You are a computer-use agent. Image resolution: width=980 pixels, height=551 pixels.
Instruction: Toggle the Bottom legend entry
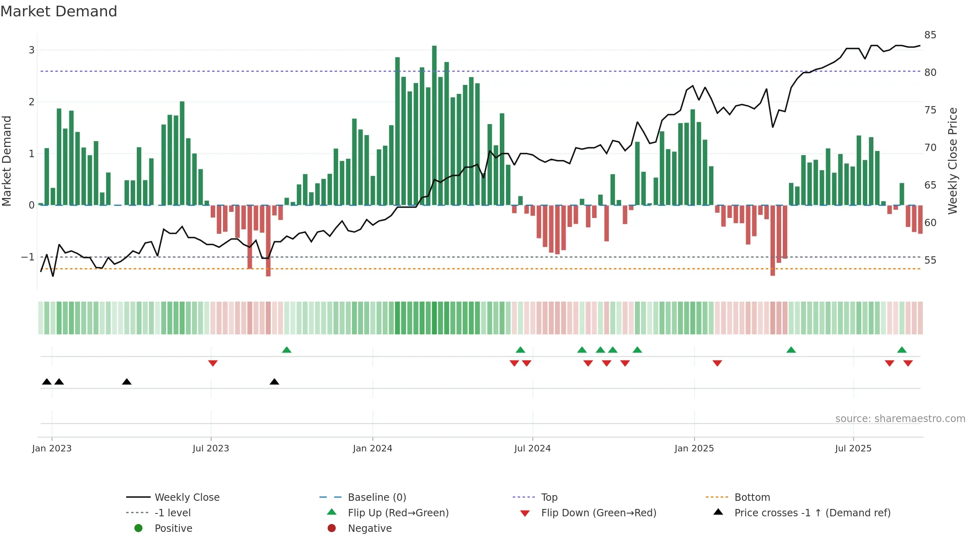click(x=738, y=497)
